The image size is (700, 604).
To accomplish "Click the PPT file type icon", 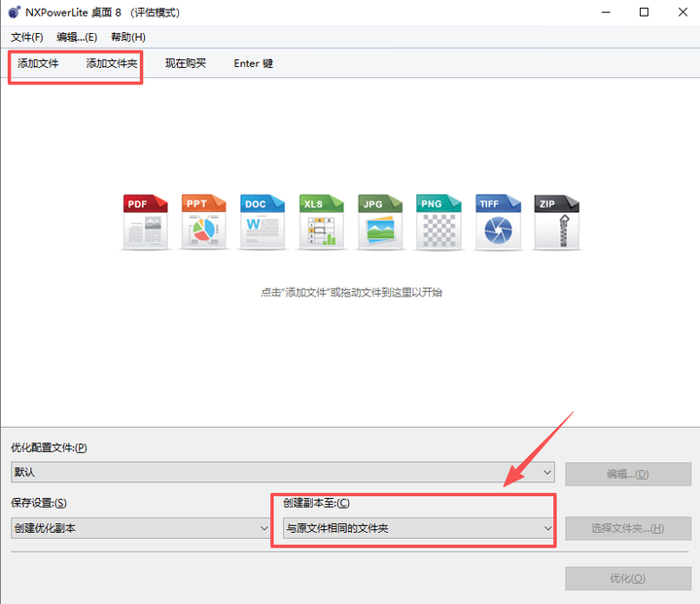I will pyautogui.click(x=204, y=222).
